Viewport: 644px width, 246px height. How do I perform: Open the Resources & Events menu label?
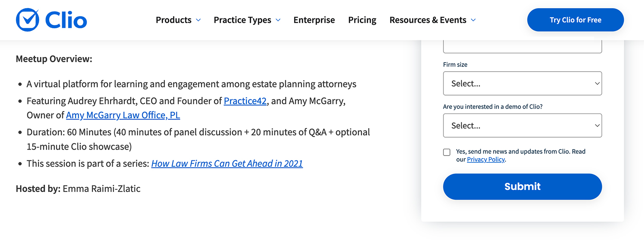pyautogui.click(x=428, y=20)
